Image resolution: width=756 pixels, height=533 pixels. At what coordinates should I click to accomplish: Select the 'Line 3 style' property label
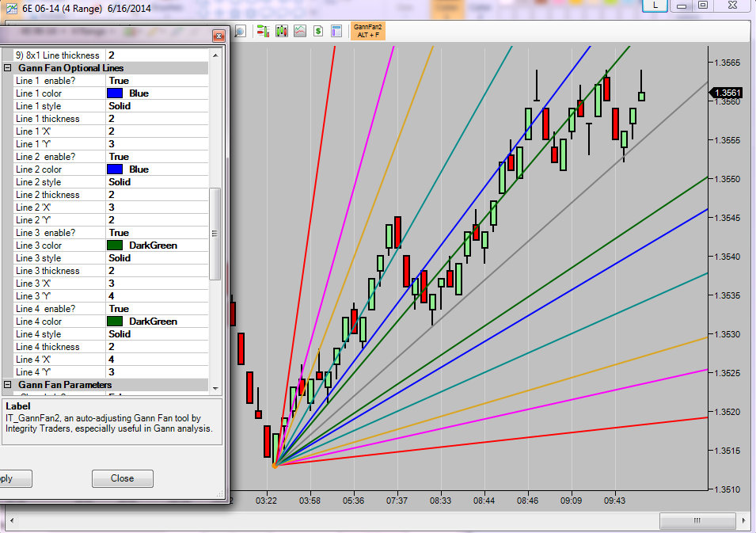tap(38, 258)
